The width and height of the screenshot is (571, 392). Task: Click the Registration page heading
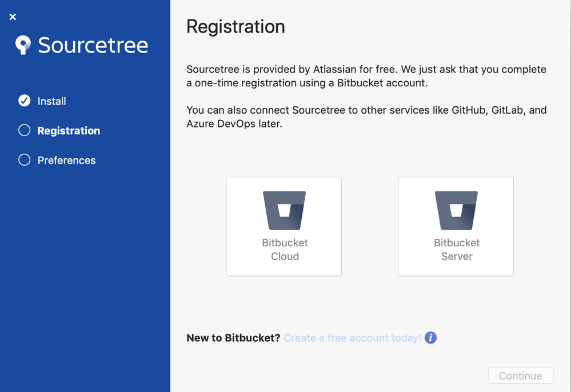[x=235, y=26]
